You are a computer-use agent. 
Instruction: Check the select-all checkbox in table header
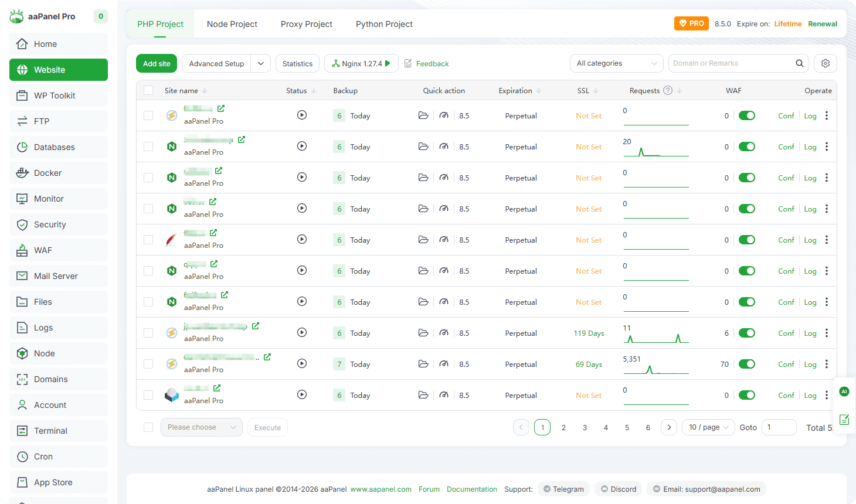click(148, 90)
